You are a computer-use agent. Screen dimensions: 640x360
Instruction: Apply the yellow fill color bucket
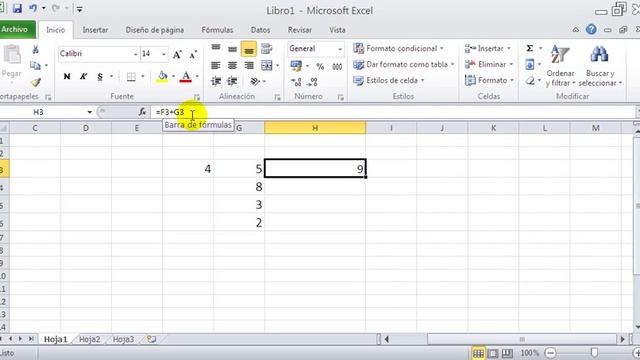pos(162,76)
